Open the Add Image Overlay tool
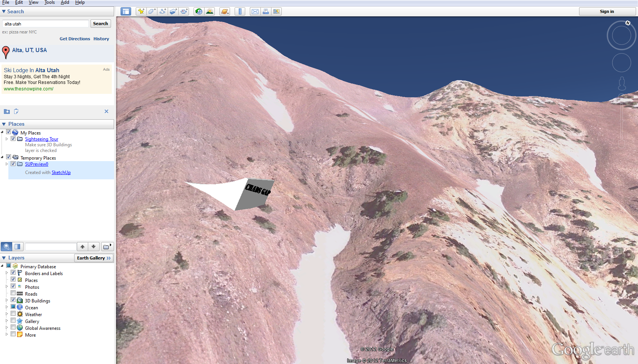 (173, 11)
